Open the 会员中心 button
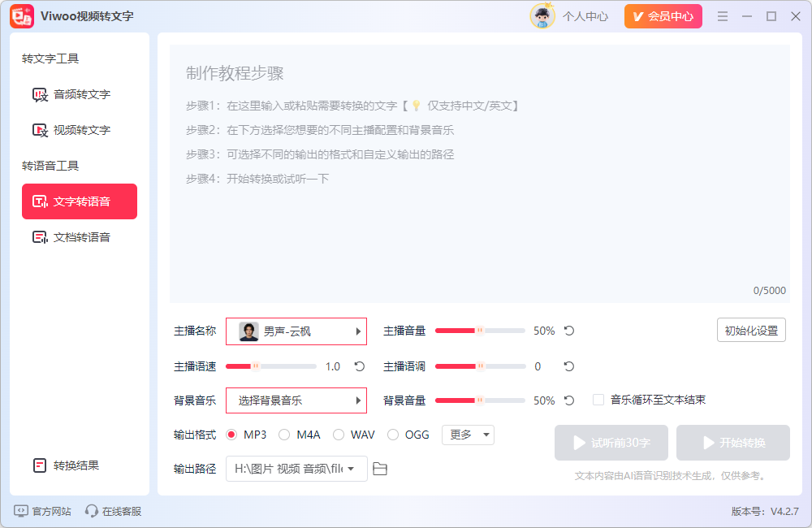The width and height of the screenshot is (812, 528). (663, 16)
